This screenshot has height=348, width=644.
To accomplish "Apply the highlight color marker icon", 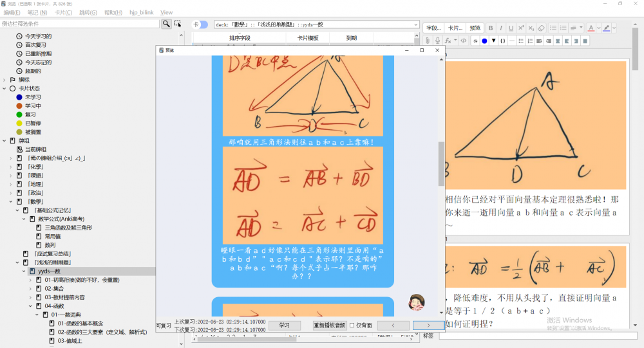I will tap(606, 28).
